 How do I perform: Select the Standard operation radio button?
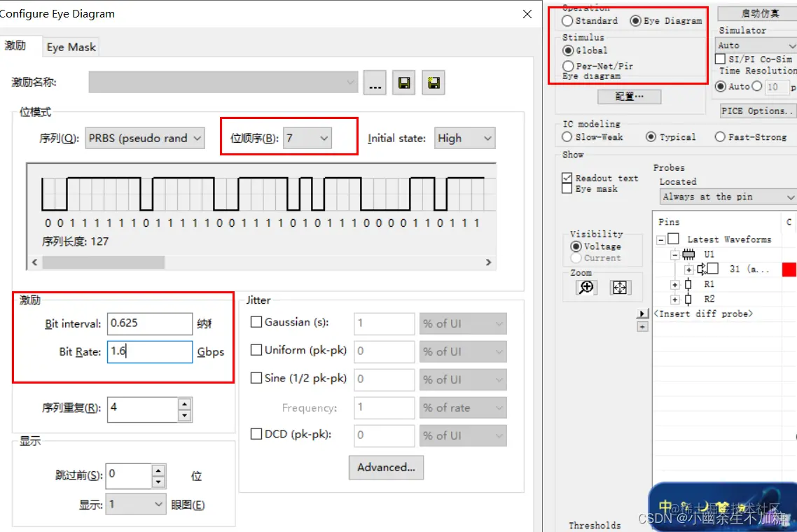pos(568,21)
